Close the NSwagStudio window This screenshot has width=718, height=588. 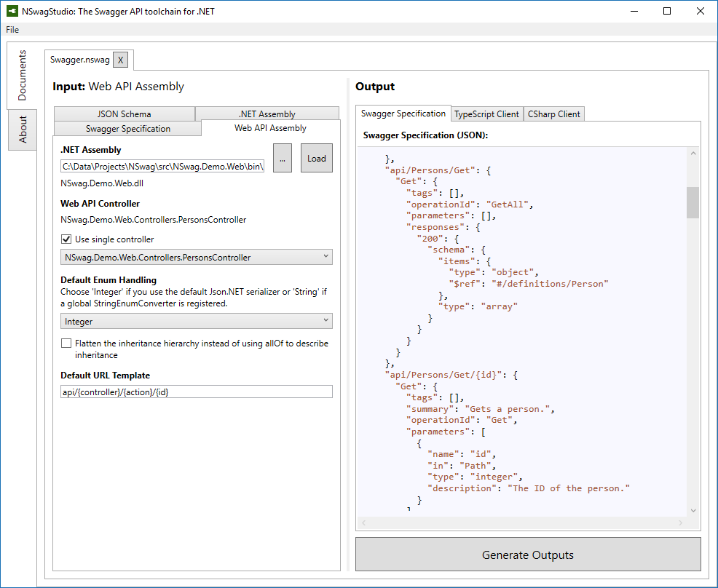click(x=700, y=11)
